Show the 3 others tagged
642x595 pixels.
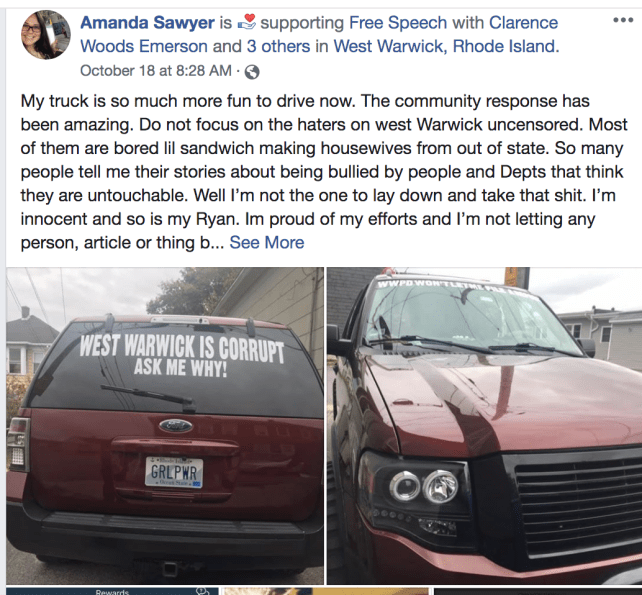[x=278, y=46]
